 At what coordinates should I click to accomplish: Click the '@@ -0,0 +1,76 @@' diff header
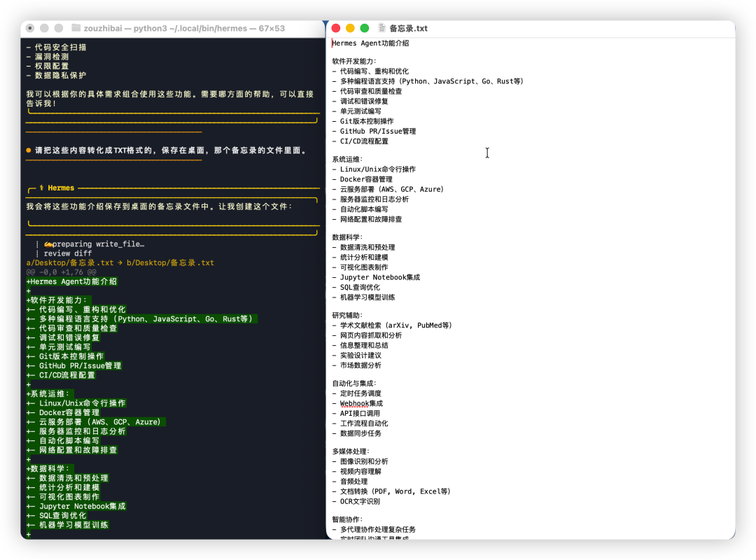click(61, 272)
